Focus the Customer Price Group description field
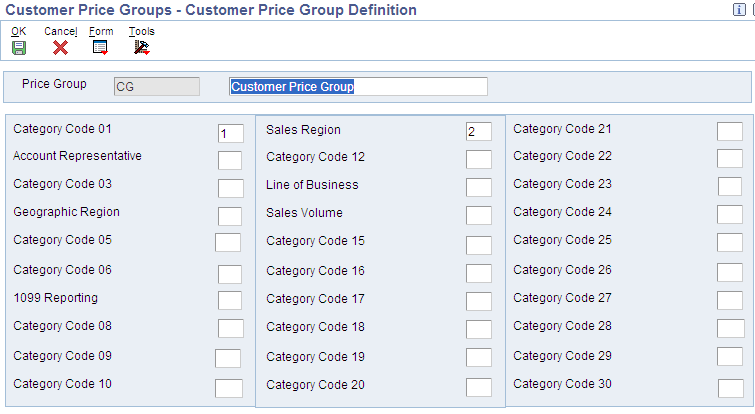Screen dimensions: 755x414 [x=358, y=87]
